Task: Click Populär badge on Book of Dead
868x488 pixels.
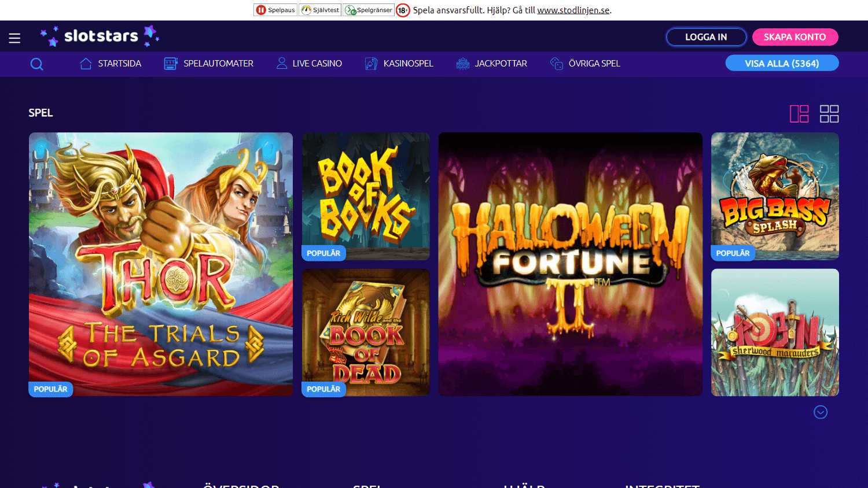Action: tap(324, 389)
